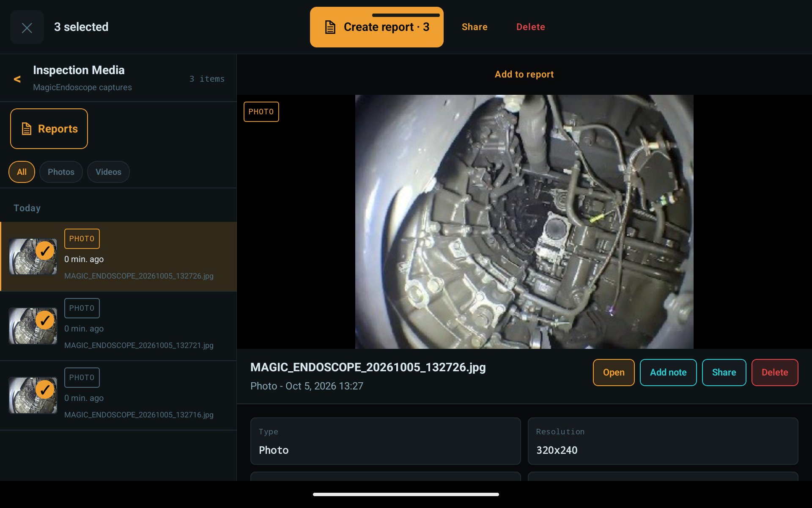Image resolution: width=812 pixels, height=508 pixels.
Task: Click the 3 items count label
Action: (x=207, y=79)
